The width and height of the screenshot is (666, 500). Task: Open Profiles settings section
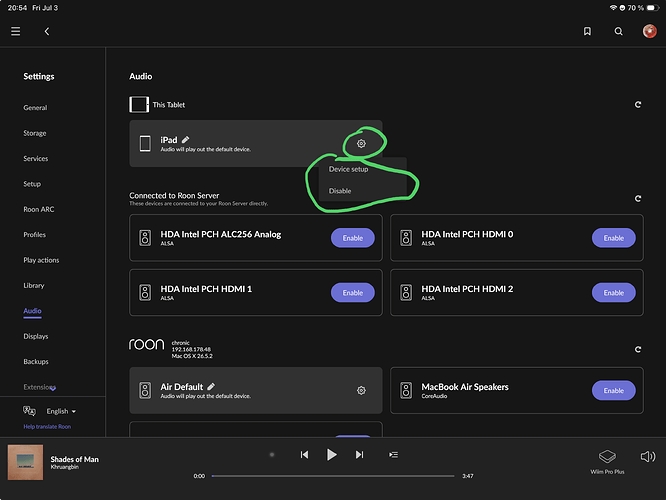34,235
